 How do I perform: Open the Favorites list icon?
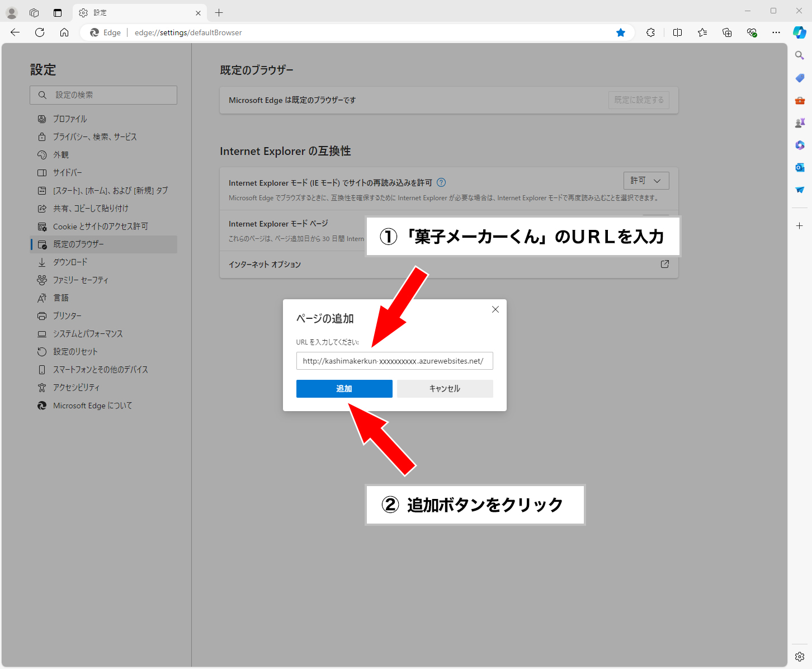(702, 32)
